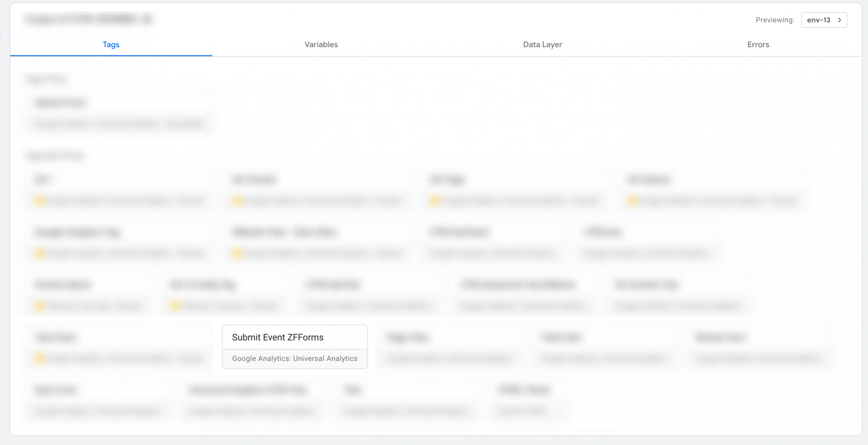Click the Previewing label text

coord(775,20)
